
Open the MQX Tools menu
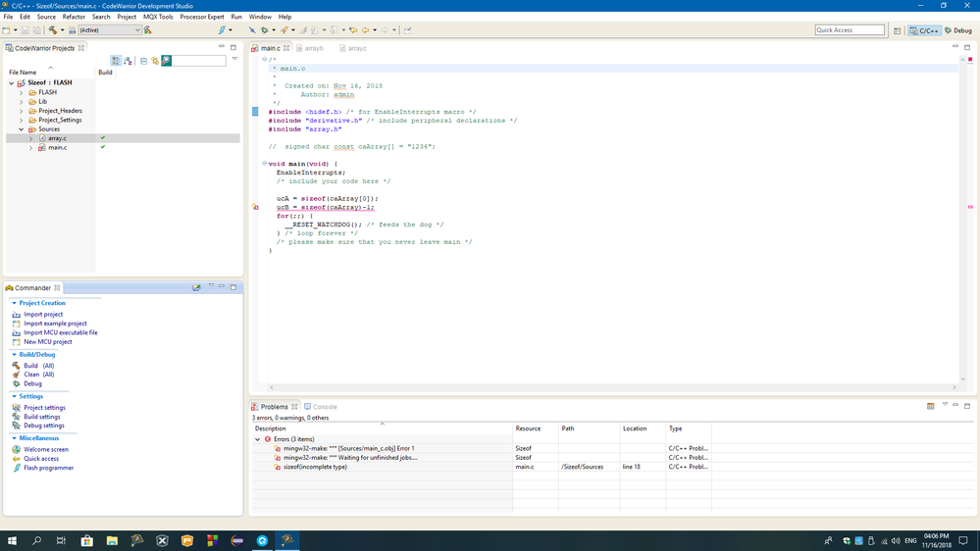(158, 17)
